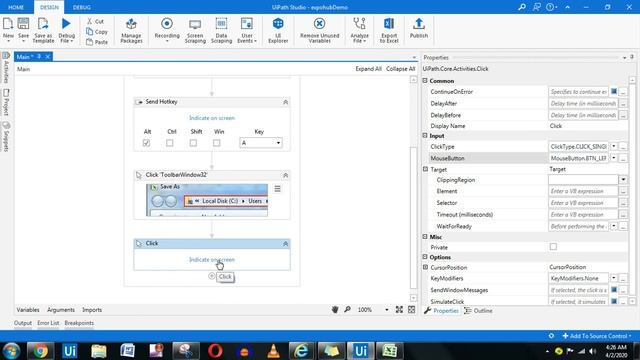Viewport: 640px width, 360px height.
Task: Switch to the HOME tab
Action: click(x=16, y=7)
